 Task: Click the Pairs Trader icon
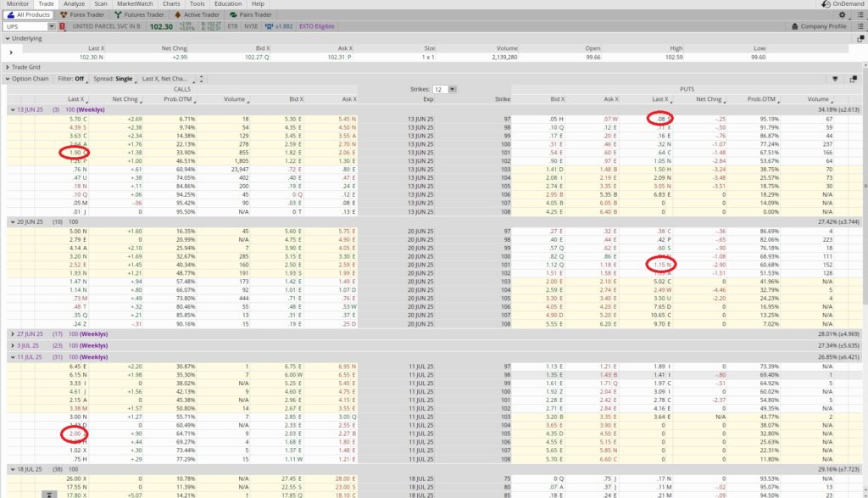click(232, 14)
